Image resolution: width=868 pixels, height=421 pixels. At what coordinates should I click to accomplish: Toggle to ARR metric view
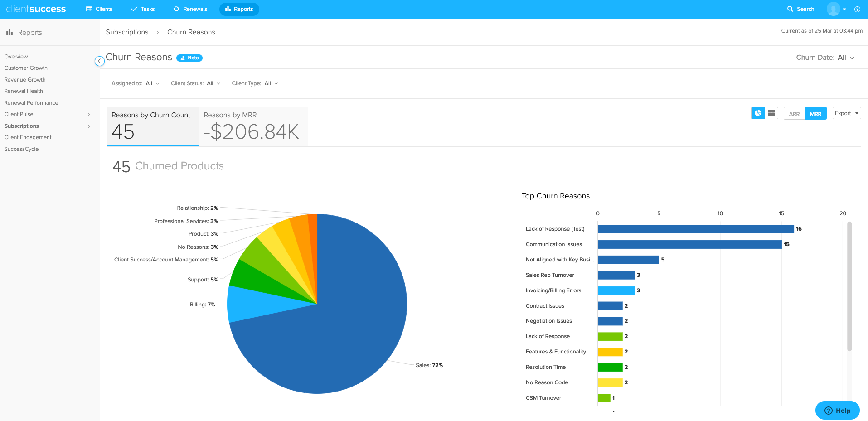[794, 113]
